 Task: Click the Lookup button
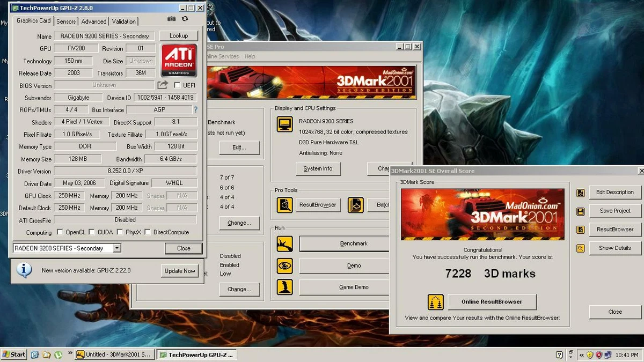coord(179,35)
